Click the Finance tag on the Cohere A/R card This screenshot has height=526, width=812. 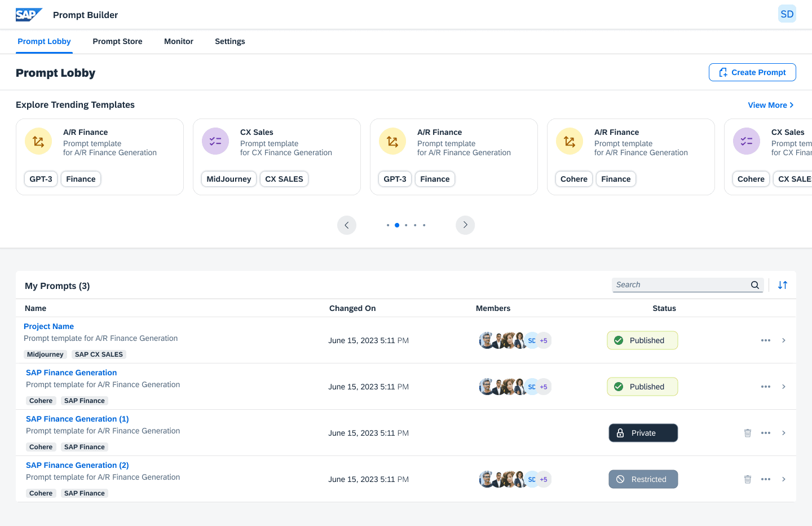(x=616, y=179)
